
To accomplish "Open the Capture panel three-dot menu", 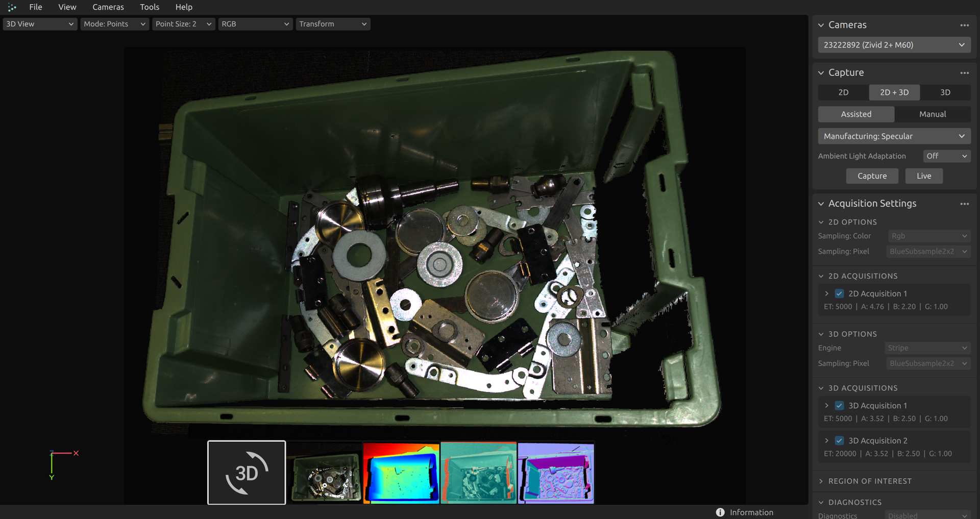I will point(964,73).
